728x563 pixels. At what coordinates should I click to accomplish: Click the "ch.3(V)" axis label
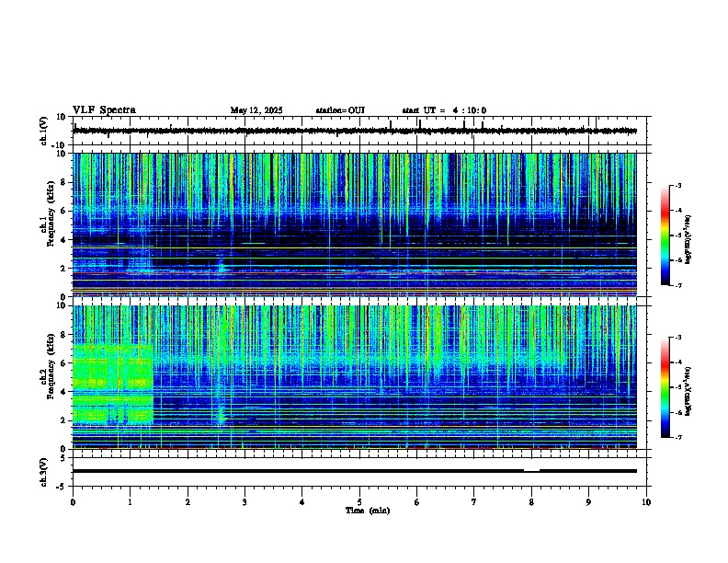click(44, 472)
